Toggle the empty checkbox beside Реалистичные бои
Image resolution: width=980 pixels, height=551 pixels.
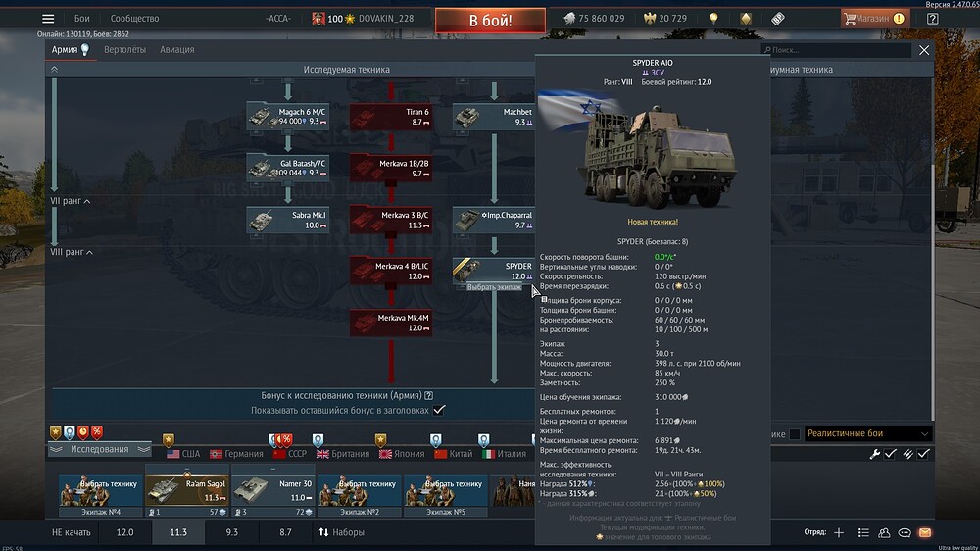coord(795,434)
